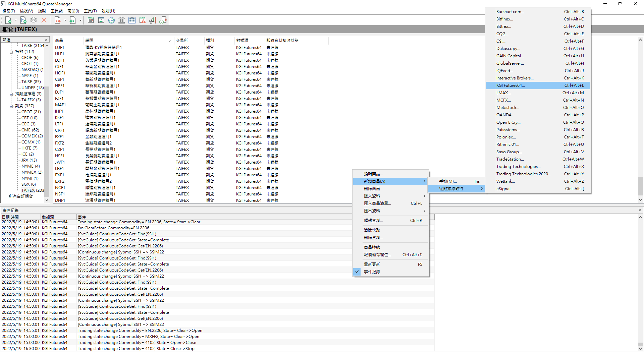Sort by 數據源 column header
This screenshot has height=352, width=644.
click(x=249, y=40)
